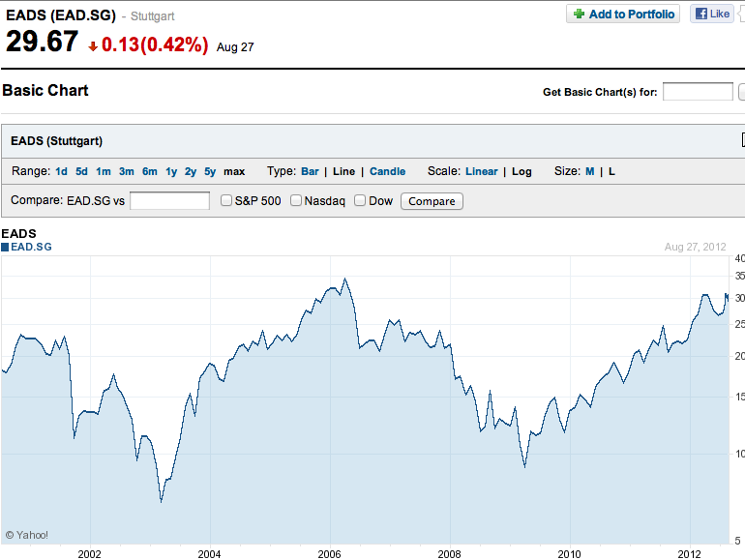Click the blue EAD.SG legend swatch
745x560 pixels.
[5, 247]
